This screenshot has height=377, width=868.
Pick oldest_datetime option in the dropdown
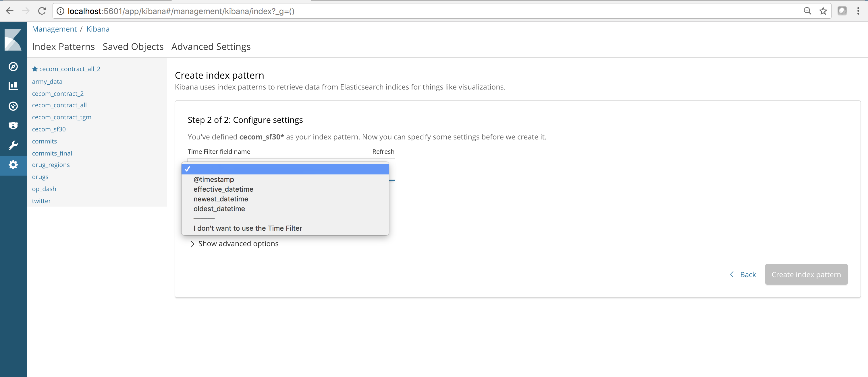[219, 209]
